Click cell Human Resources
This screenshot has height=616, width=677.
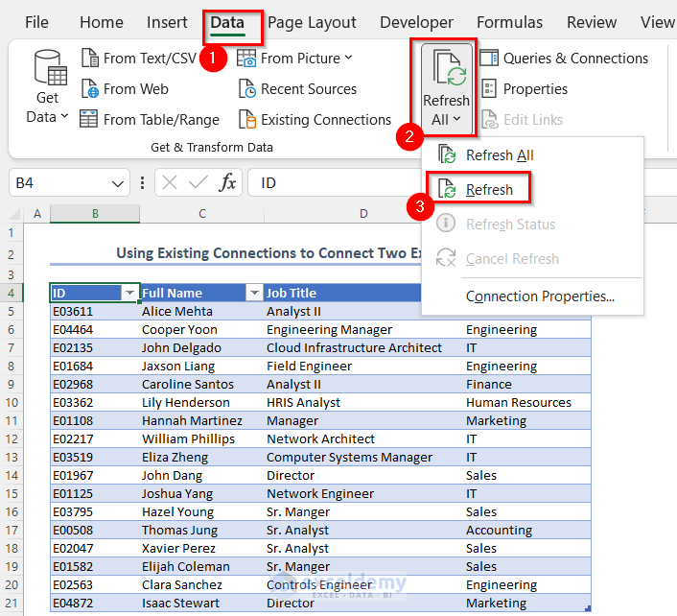[526, 402]
